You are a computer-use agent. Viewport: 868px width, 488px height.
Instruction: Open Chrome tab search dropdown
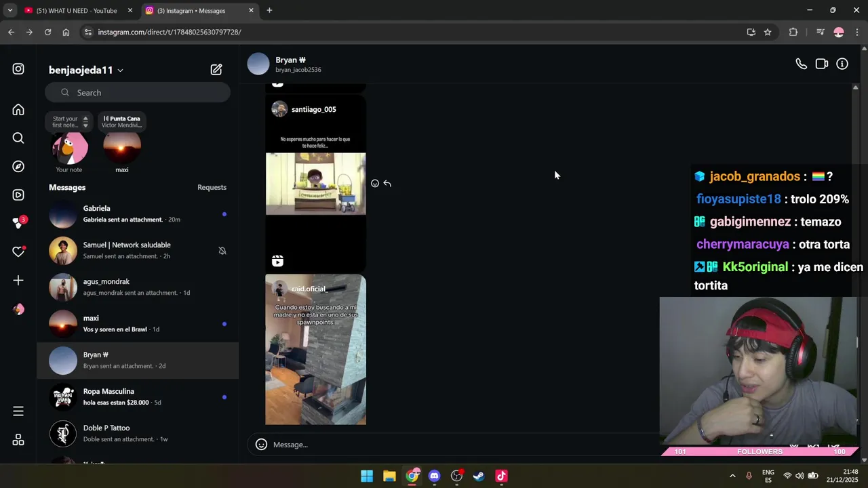[9, 10]
